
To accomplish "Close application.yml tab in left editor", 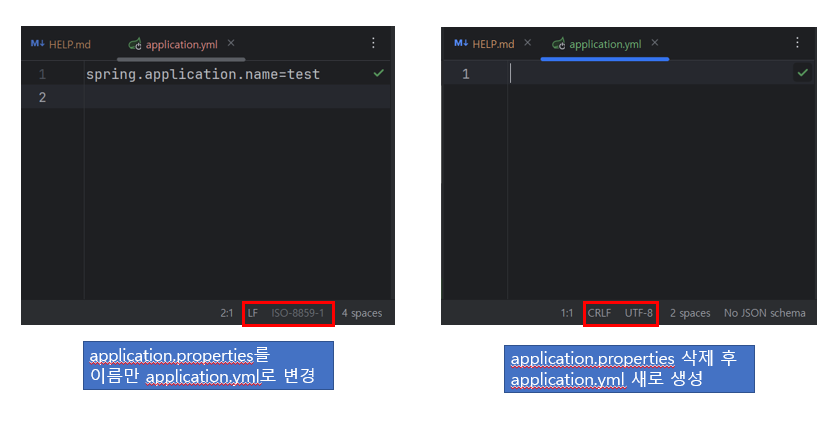I will (x=231, y=43).
